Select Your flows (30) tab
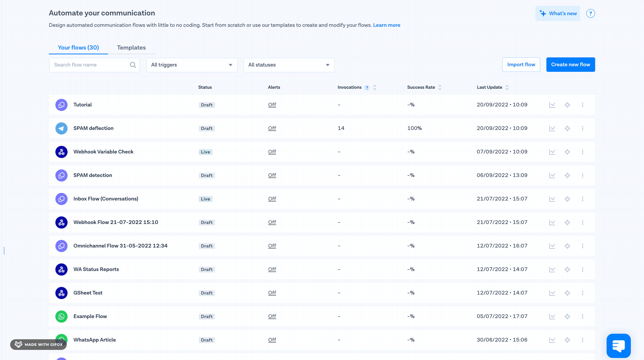 click(x=78, y=48)
